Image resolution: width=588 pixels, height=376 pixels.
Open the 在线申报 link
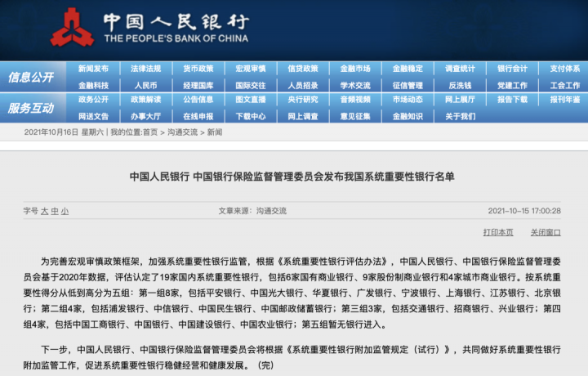pos(198,116)
